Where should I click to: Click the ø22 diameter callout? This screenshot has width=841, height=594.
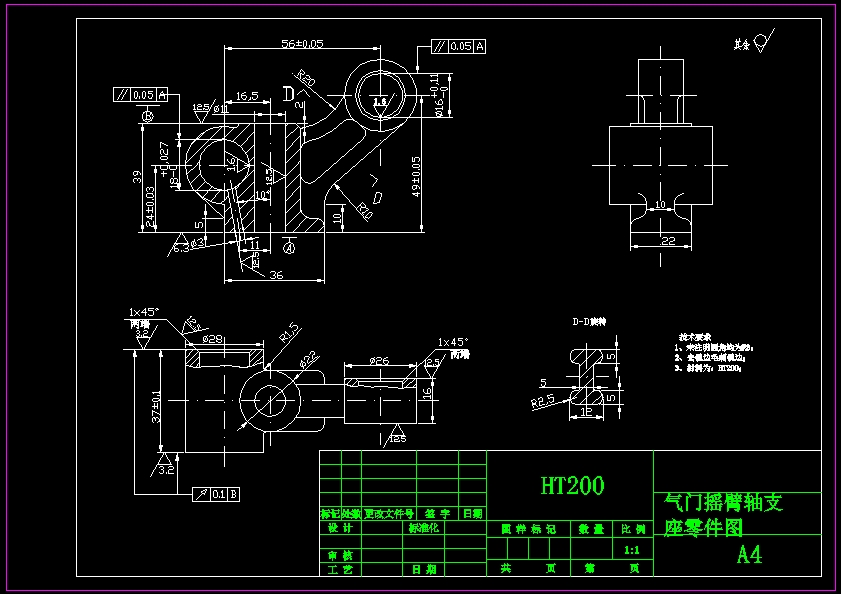tap(309, 360)
